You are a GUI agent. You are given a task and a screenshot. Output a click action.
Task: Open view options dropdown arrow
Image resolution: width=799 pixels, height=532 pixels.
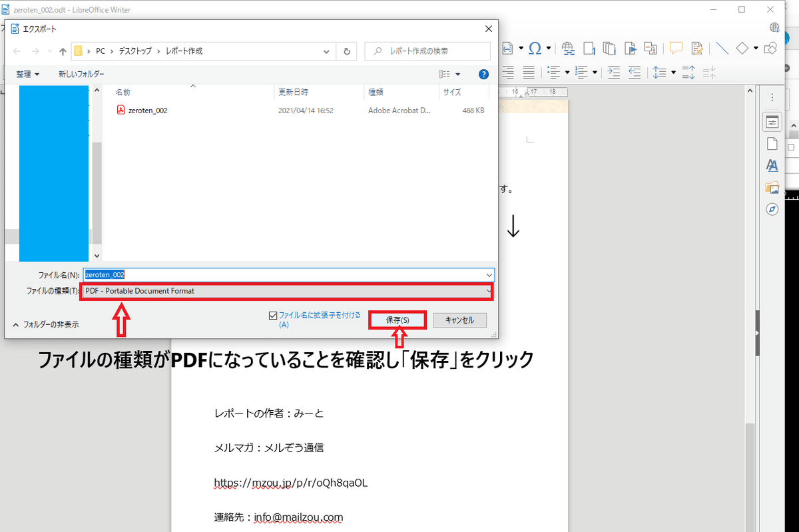tap(458, 75)
